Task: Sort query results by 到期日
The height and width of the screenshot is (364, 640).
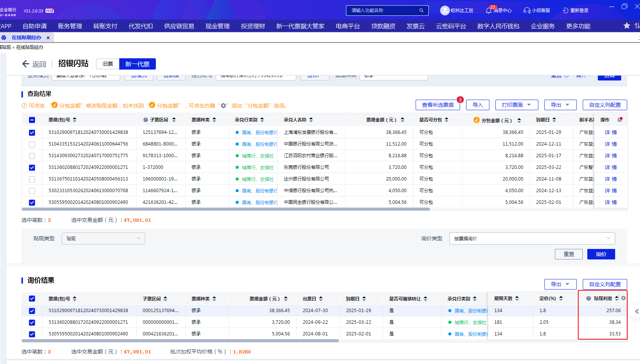Action: click(x=554, y=120)
